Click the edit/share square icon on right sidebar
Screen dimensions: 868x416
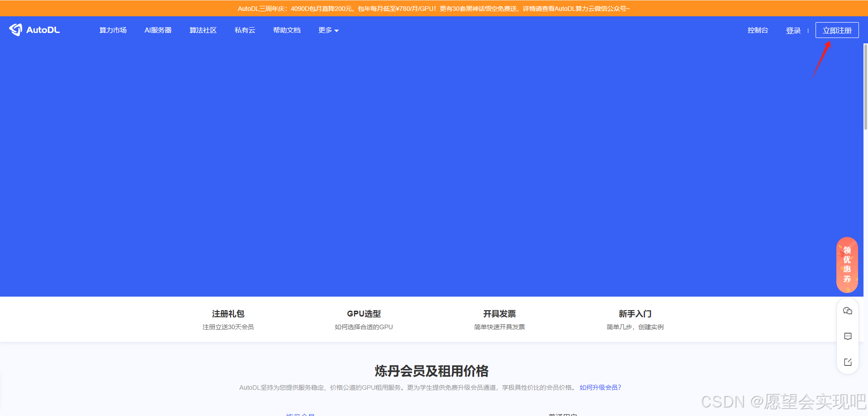click(848, 362)
